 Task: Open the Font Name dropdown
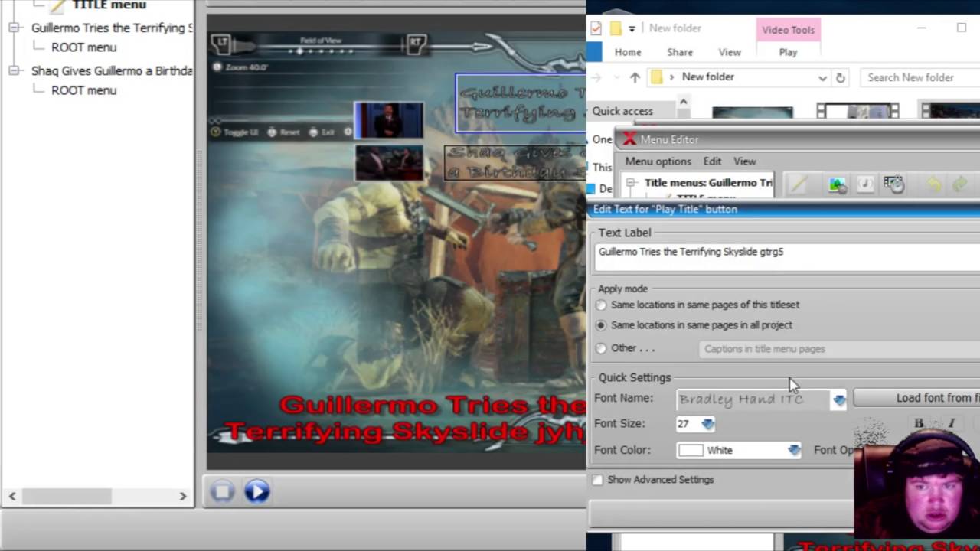(x=839, y=399)
